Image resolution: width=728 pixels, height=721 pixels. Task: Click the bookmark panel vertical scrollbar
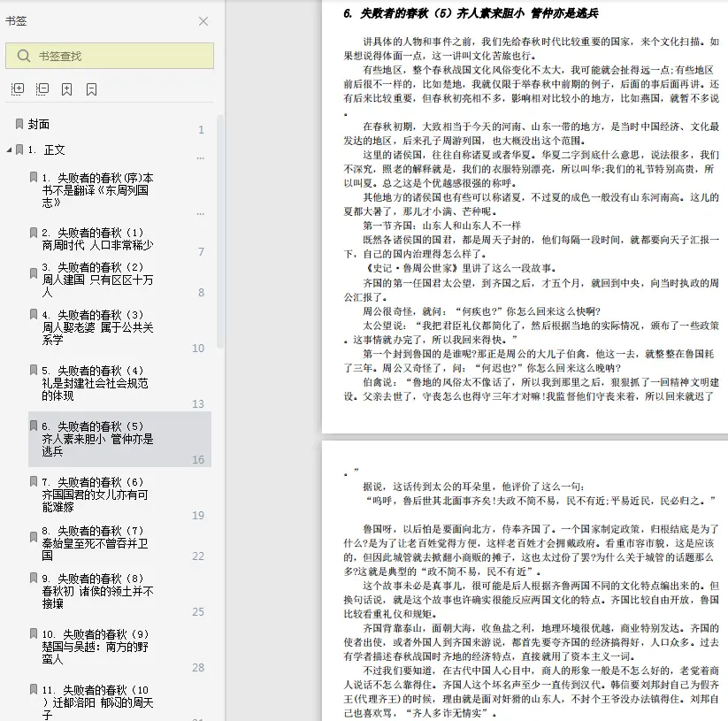(x=220, y=231)
